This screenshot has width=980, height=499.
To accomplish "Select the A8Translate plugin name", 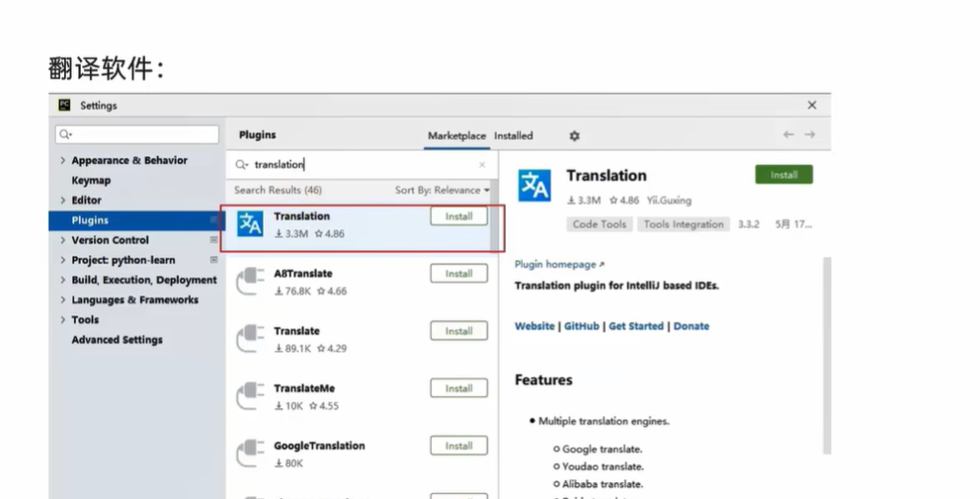I will click(303, 274).
